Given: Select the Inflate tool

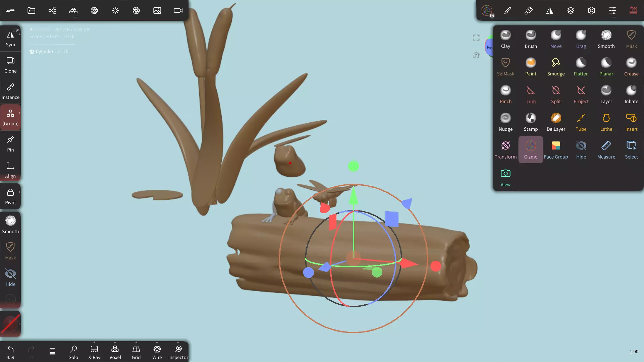Looking at the screenshot, I should click(x=631, y=95).
